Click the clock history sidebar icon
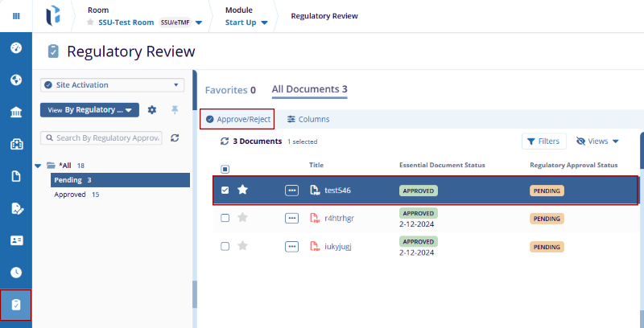644x328 pixels. [16, 273]
